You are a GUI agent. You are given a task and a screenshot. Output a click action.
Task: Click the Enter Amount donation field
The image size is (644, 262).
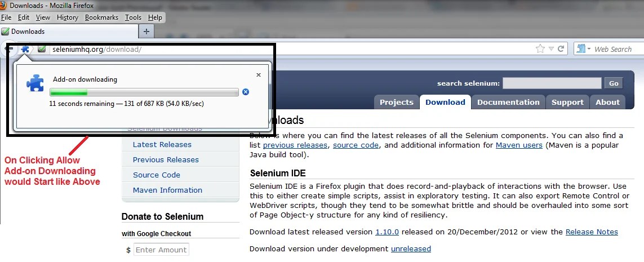161,250
